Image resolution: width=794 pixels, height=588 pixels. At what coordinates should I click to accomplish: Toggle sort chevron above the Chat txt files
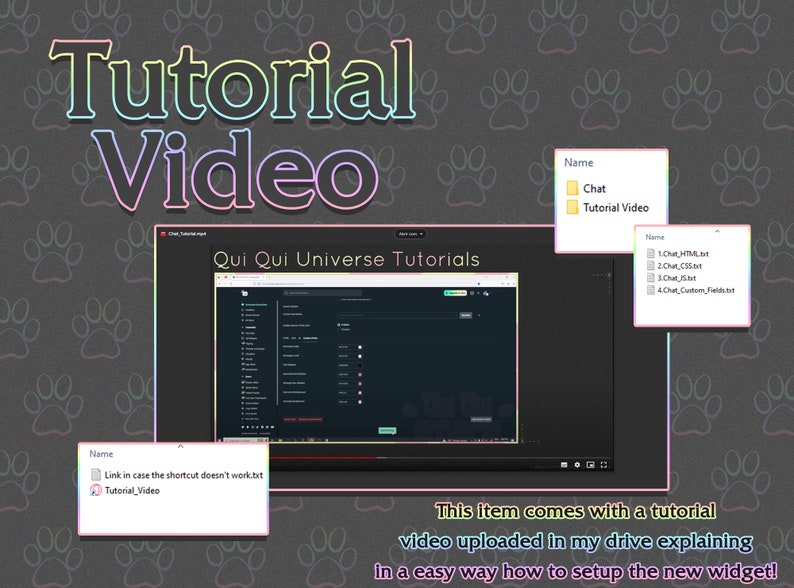pyautogui.click(x=717, y=231)
